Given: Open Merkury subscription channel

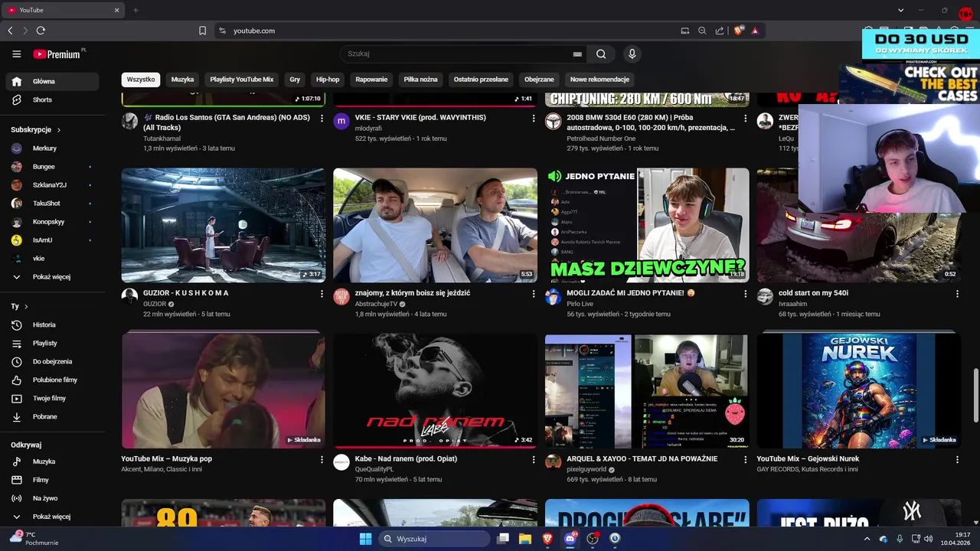Looking at the screenshot, I should pos(52,148).
